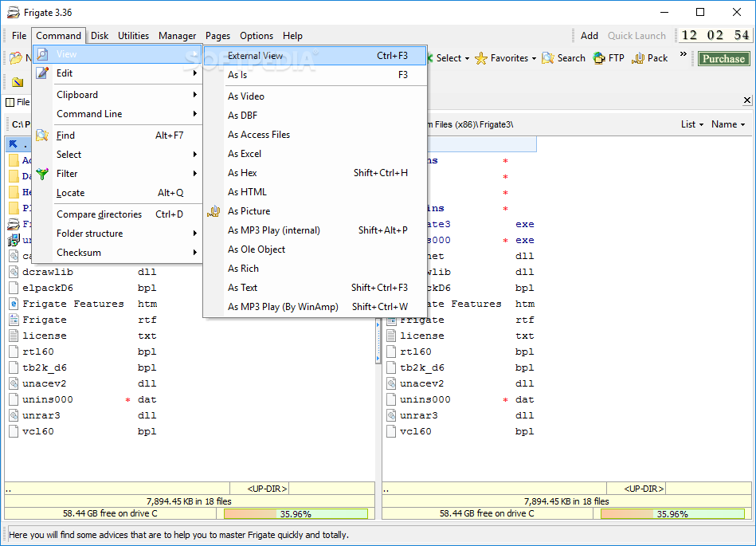The width and height of the screenshot is (756, 546).
Task: Click the FTP globe icon
Action: (599, 58)
